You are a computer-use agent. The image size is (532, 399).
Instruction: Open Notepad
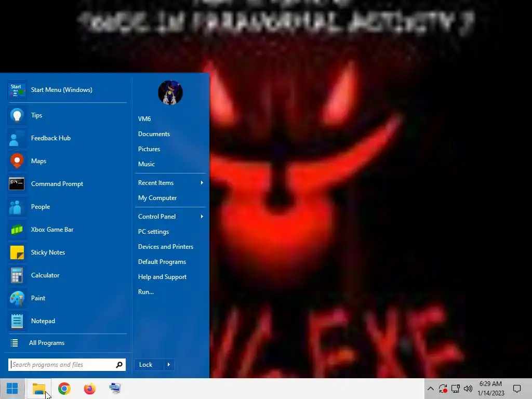[67, 321]
